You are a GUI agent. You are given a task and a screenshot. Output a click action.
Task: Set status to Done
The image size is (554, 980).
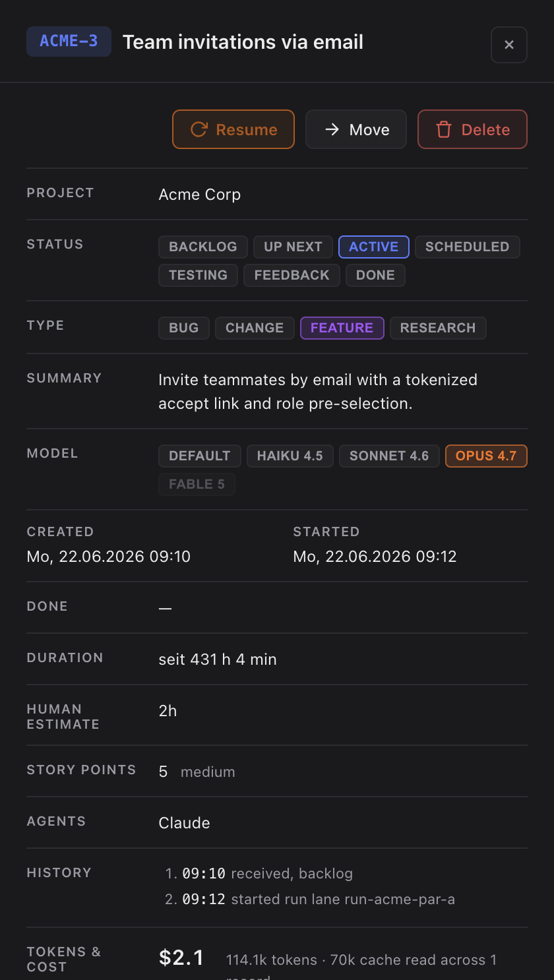(375, 275)
